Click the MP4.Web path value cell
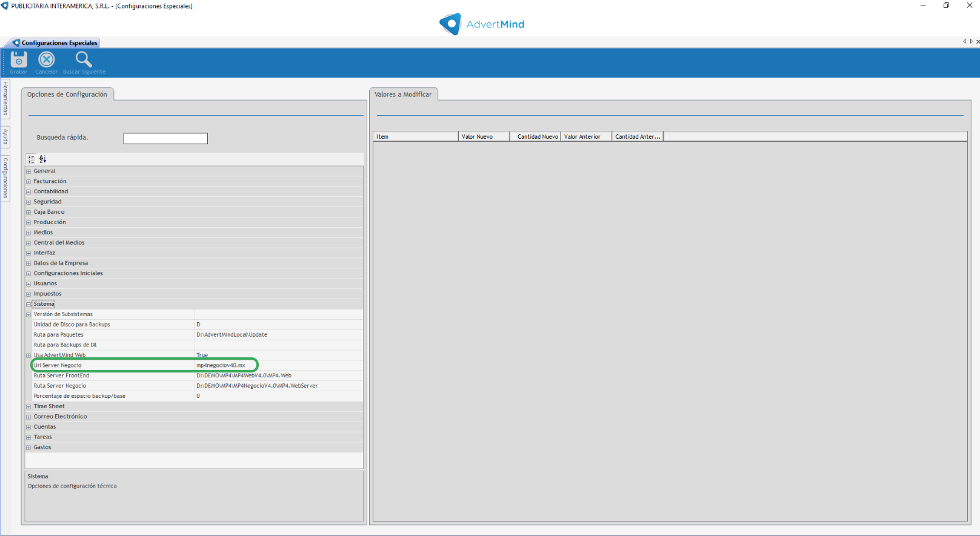Image resolution: width=980 pixels, height=536 pixels. point(279,376)
